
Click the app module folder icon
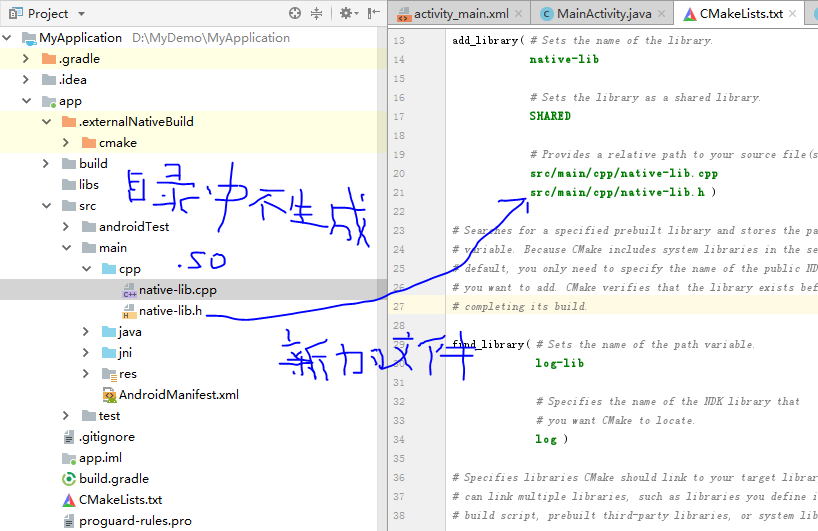(49, 101)
